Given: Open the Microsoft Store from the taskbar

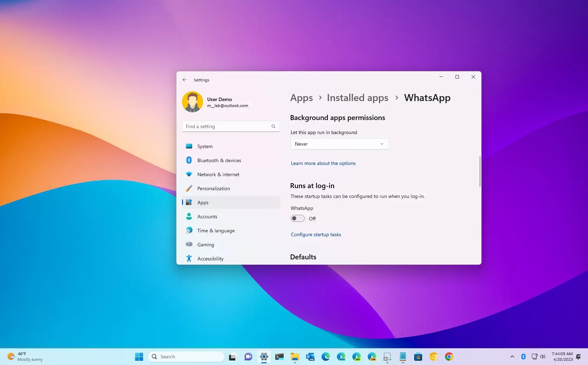Looking at the screenshot, I should click(x=418, y=357).
